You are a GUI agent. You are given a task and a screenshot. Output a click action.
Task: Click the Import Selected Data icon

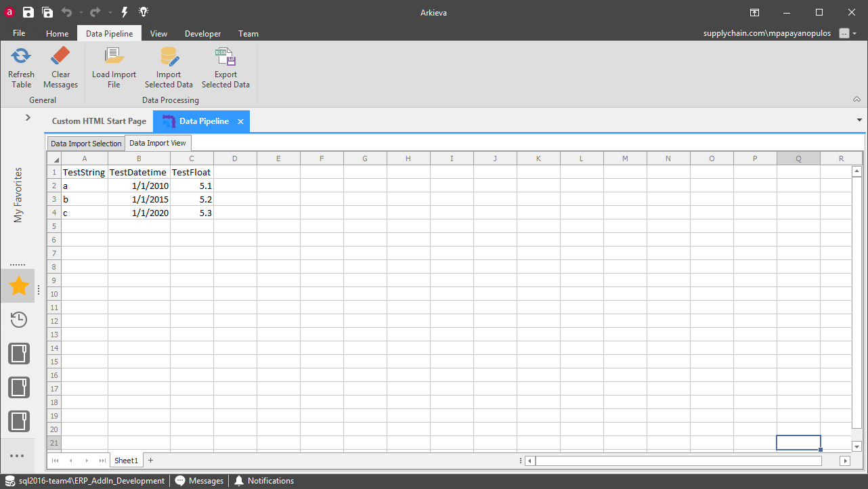click(169, 56)
